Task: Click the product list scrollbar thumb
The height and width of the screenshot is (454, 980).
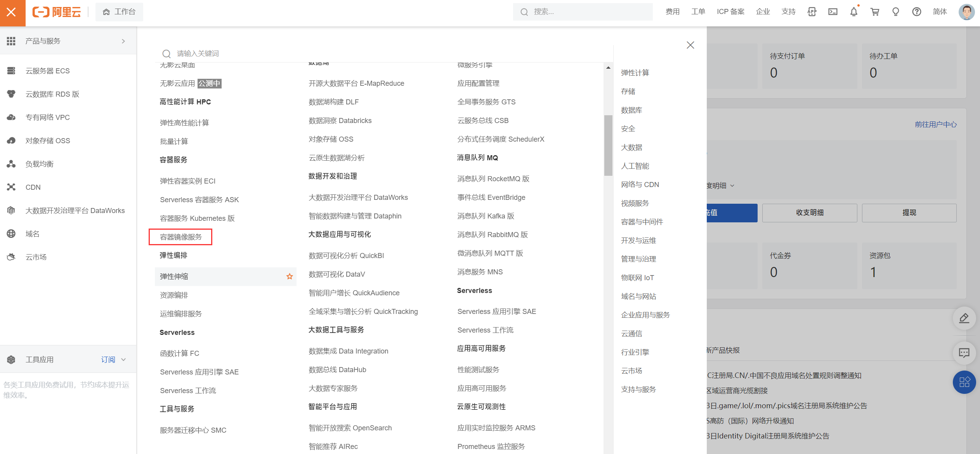Action: (x=608, y=146)
